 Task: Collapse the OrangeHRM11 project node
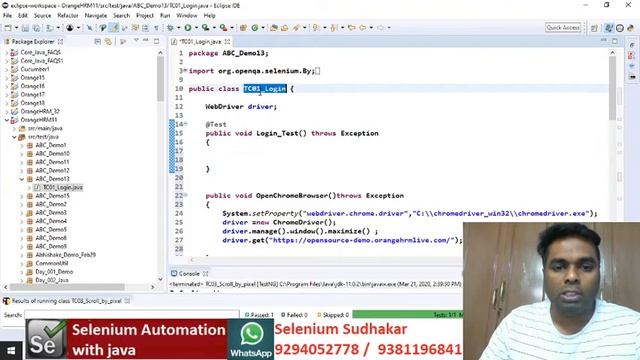click(x=7, y=120)
